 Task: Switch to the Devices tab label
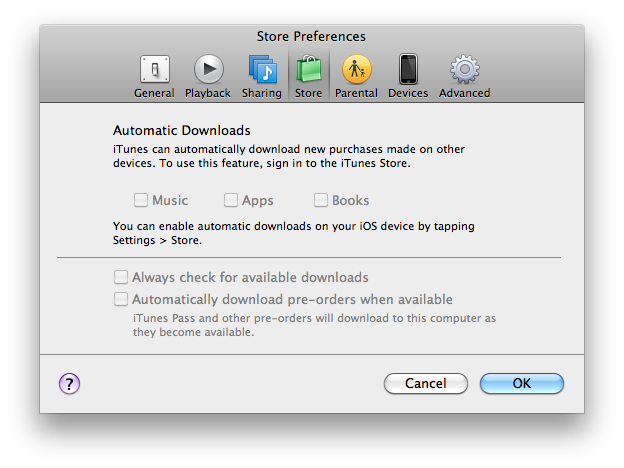(408, 93)
